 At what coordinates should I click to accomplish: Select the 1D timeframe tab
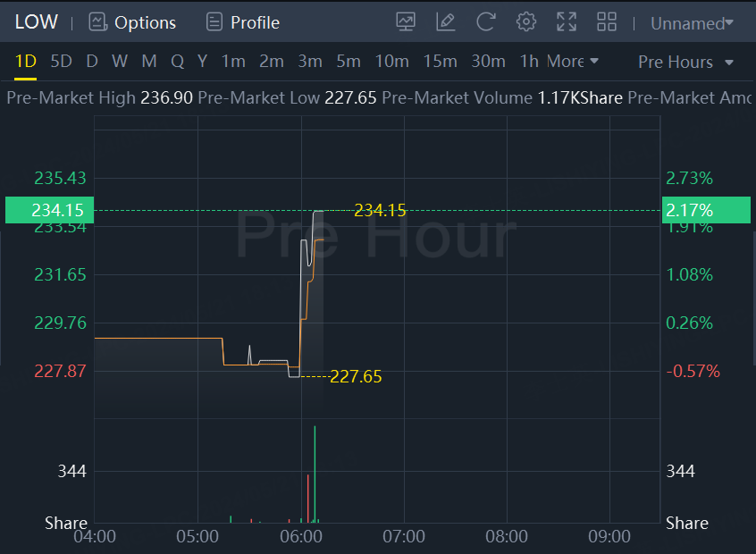click(25, 62)
